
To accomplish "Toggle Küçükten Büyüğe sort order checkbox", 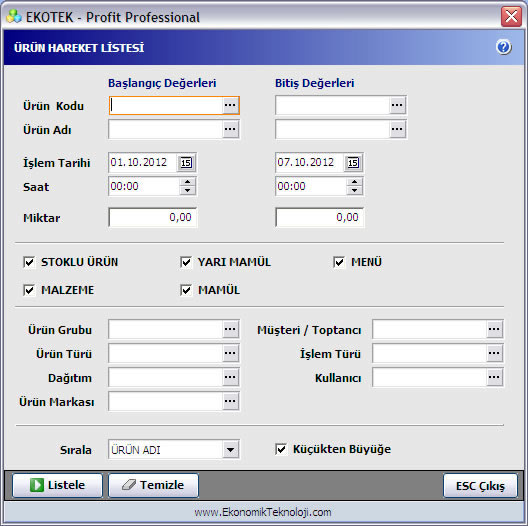I will point(281,449).
